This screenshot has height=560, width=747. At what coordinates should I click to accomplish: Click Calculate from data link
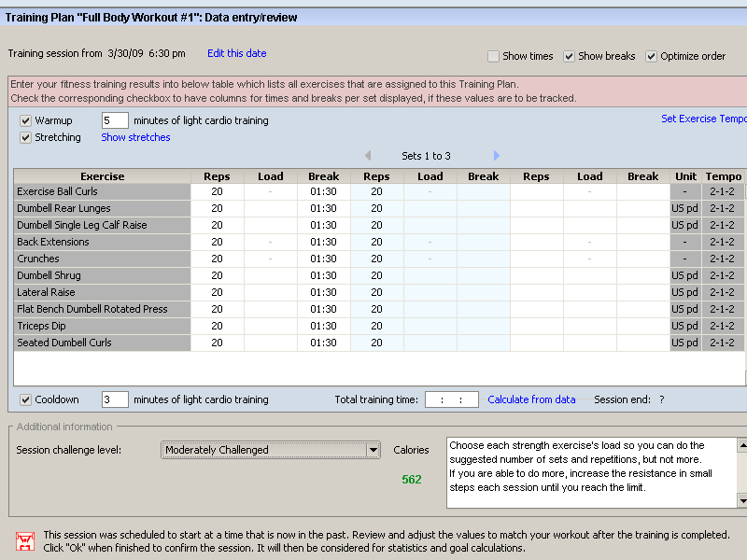pos(531,399)
